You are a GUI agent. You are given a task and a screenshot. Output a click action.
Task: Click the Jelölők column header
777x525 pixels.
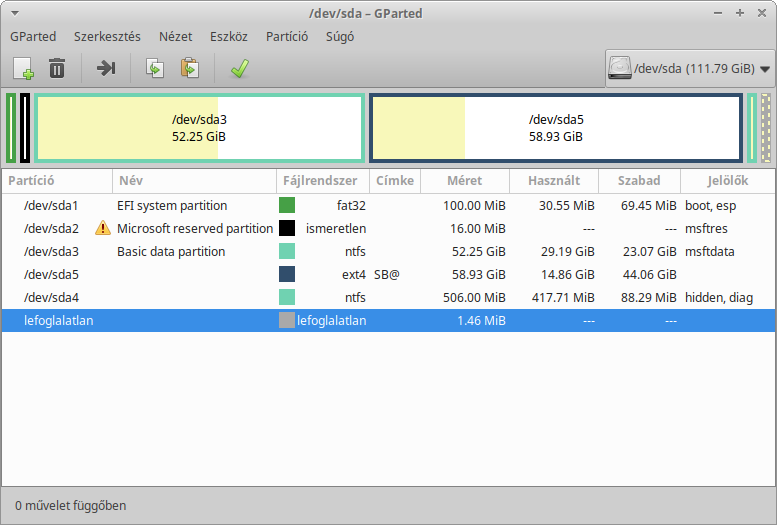coord(727,181)
